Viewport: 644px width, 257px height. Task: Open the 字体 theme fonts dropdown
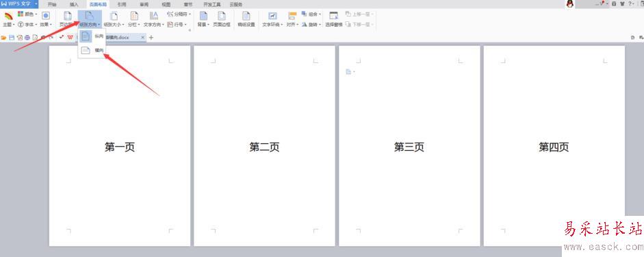(27, 24)
